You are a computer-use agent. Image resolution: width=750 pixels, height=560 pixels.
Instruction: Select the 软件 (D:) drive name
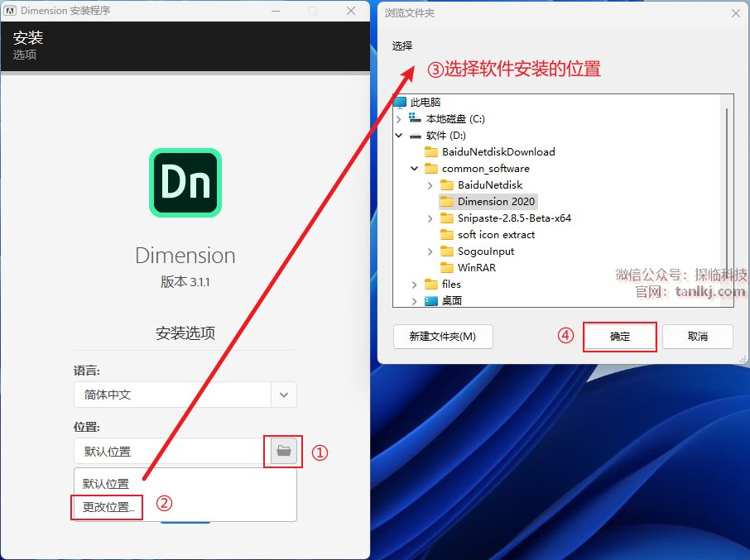tap(446, 136)
